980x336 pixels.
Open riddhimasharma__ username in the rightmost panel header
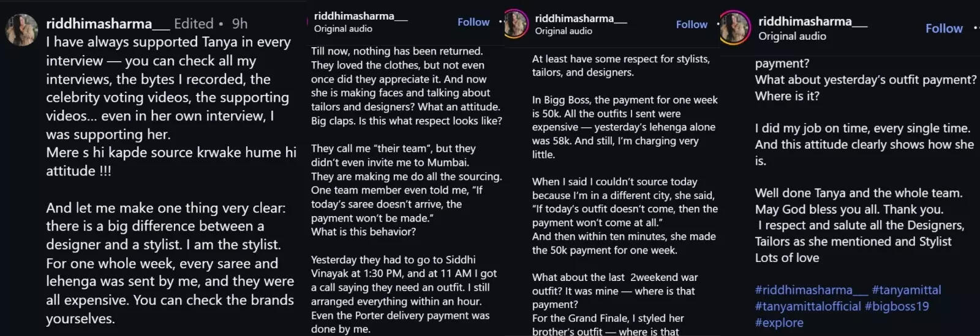(x=813, y=21)
